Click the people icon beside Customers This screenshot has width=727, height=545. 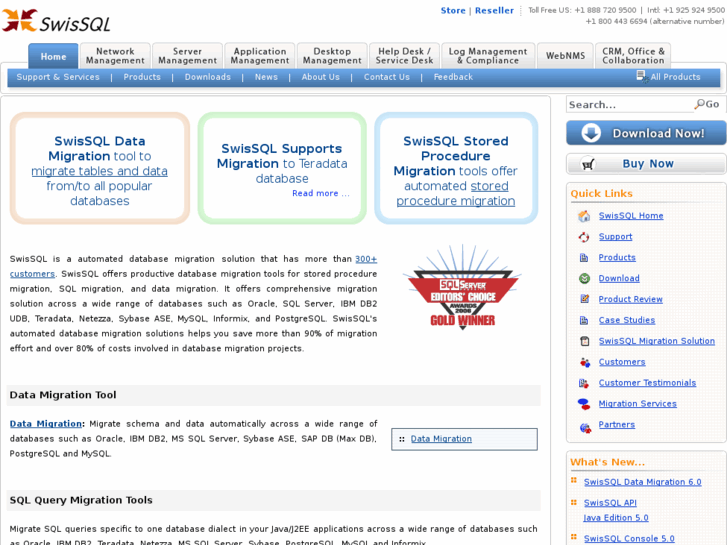pyautogui.click(x=585, y=362)
